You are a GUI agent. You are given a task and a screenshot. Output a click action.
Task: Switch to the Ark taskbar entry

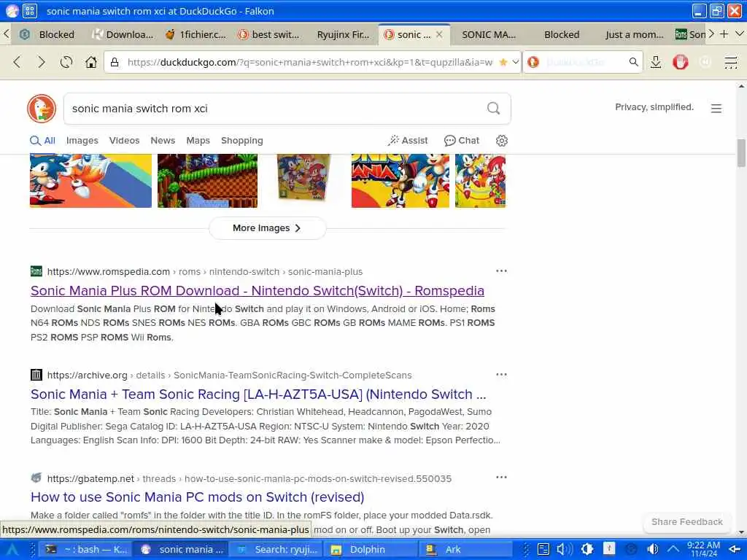pos(465,550)
